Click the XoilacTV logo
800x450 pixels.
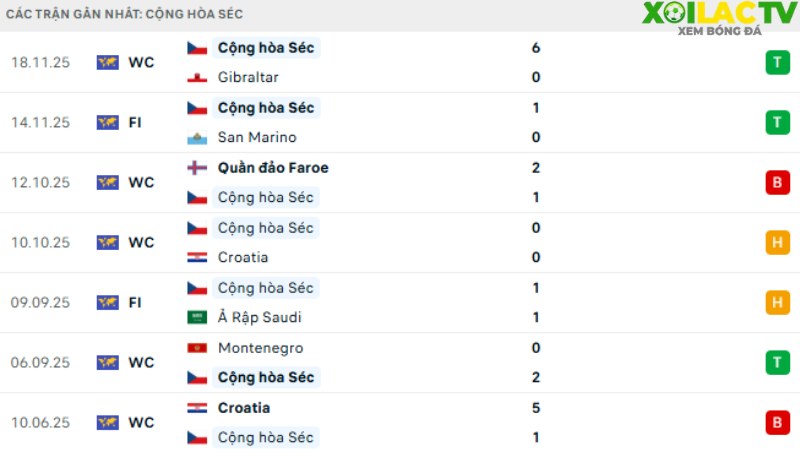point(719,18)
